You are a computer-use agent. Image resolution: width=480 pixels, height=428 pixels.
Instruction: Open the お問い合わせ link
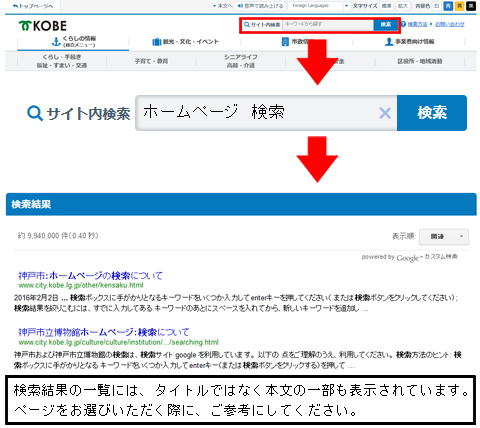point(450,24)
